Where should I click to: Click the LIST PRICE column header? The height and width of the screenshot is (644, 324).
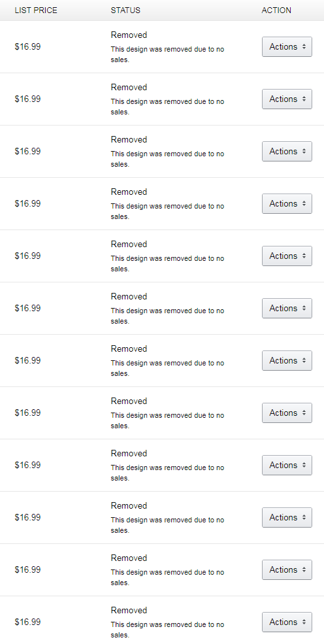click(x=36, y=10)
